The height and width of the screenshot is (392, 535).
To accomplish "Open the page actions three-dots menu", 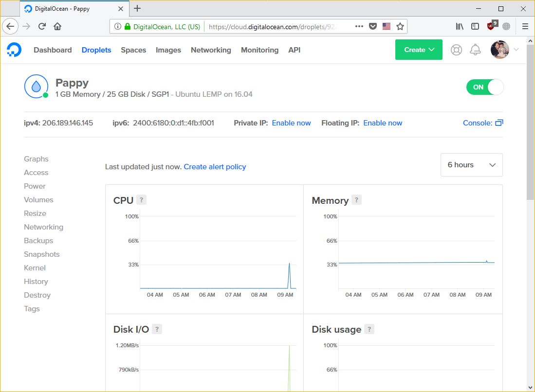I will [x=359, y=26].
